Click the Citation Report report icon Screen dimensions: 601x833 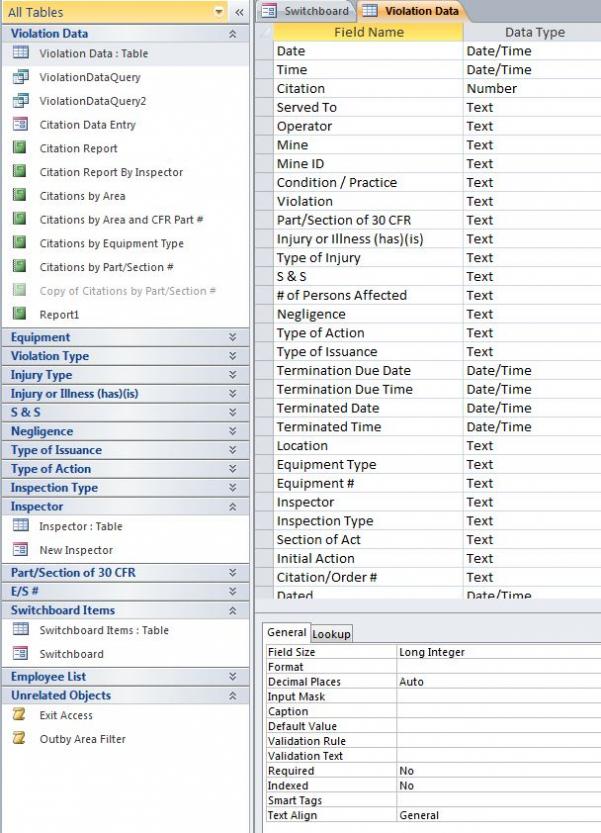[x=20, y=147]
